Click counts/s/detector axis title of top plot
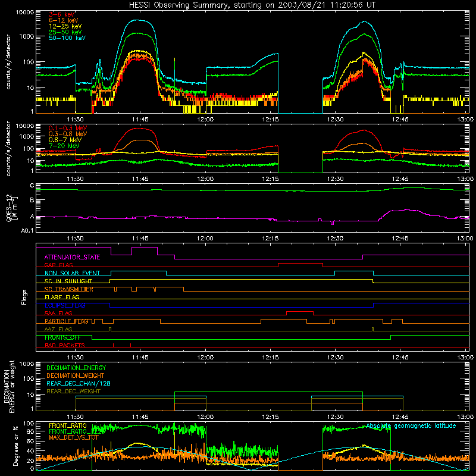 8,62
